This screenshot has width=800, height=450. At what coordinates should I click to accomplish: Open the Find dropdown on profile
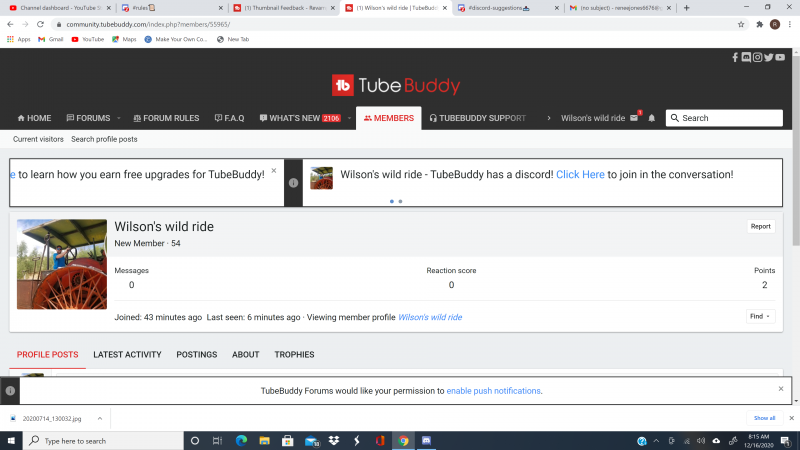(760, 316)
